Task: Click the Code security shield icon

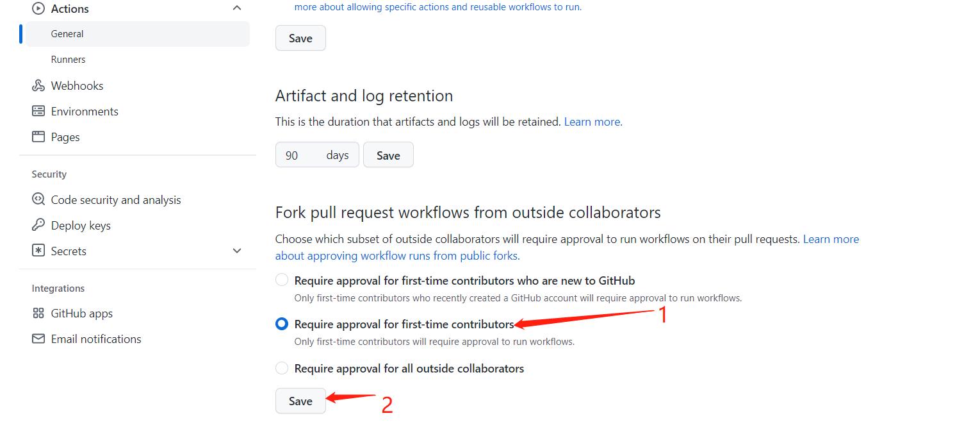Action: 38,200
